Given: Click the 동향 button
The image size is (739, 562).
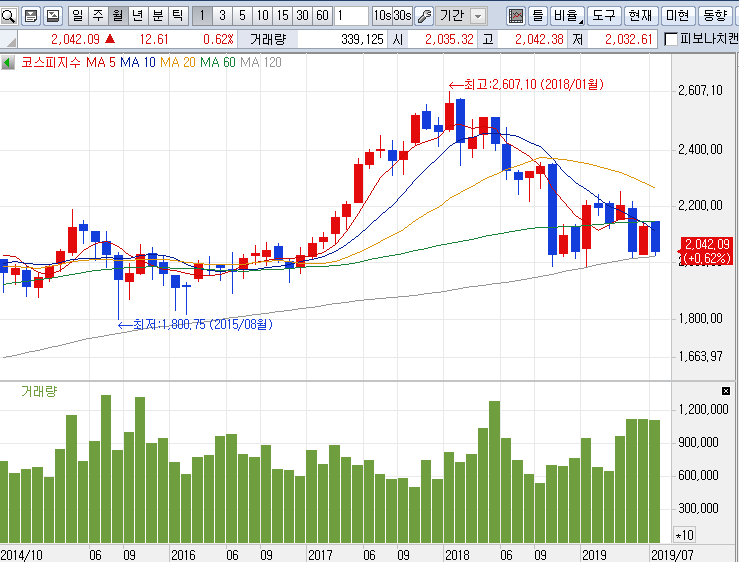Looking at the screenshot, I should pyautogui.click(x=715, y=16).
